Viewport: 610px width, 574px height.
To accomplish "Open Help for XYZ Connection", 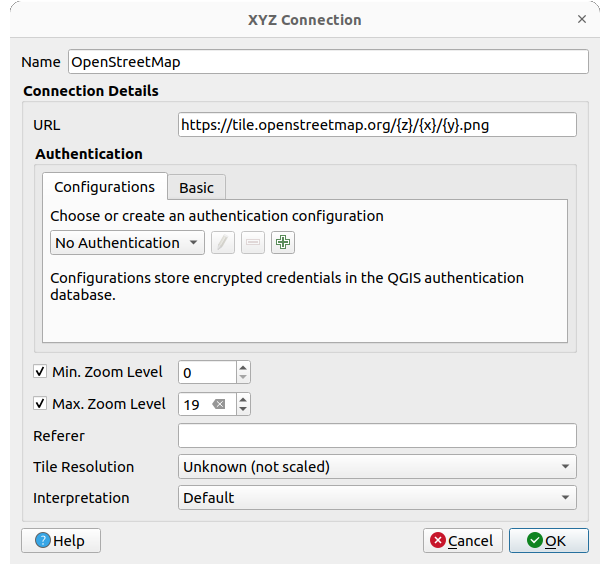I will (x=61, y=541).
